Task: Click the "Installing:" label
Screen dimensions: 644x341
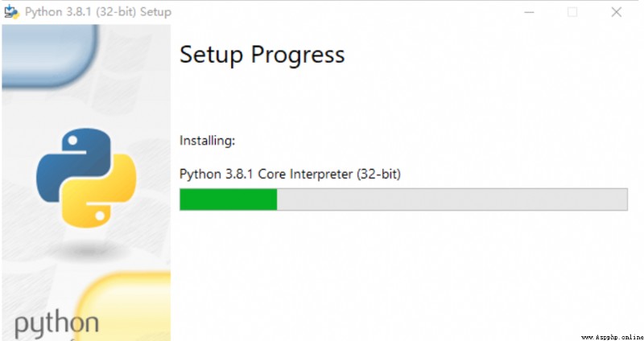Action: pyautogui.click(x=208, y=141)
